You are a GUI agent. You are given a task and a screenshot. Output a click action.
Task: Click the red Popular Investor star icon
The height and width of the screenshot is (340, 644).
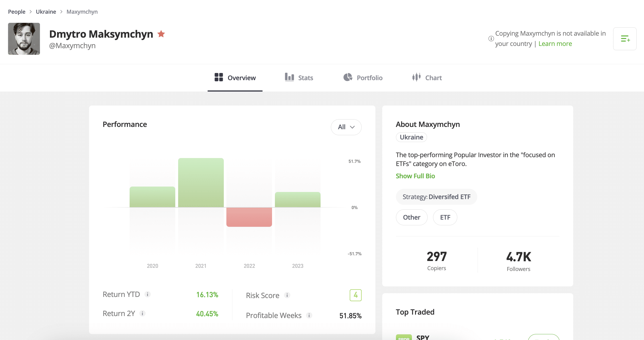(x=161, y=34)
